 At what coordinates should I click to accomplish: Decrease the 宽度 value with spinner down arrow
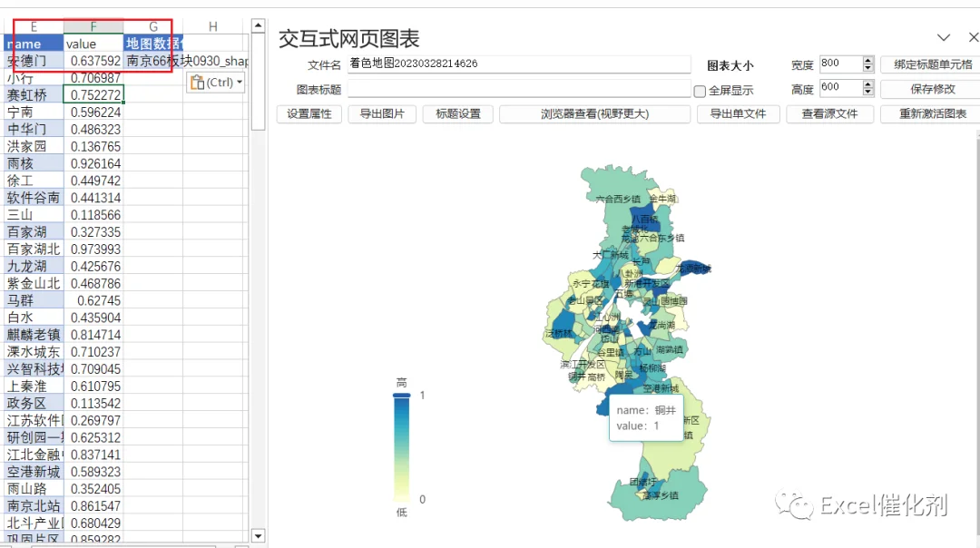pos(867,68)
